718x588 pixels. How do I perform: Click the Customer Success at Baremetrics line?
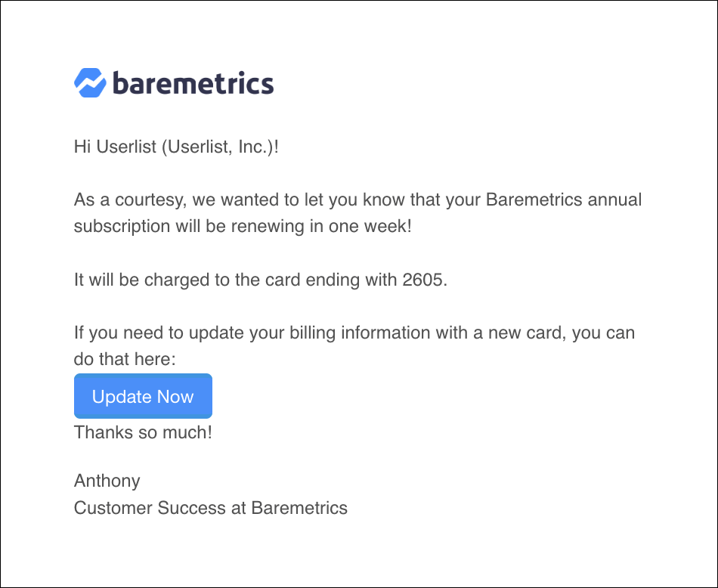tap(210, 508)
